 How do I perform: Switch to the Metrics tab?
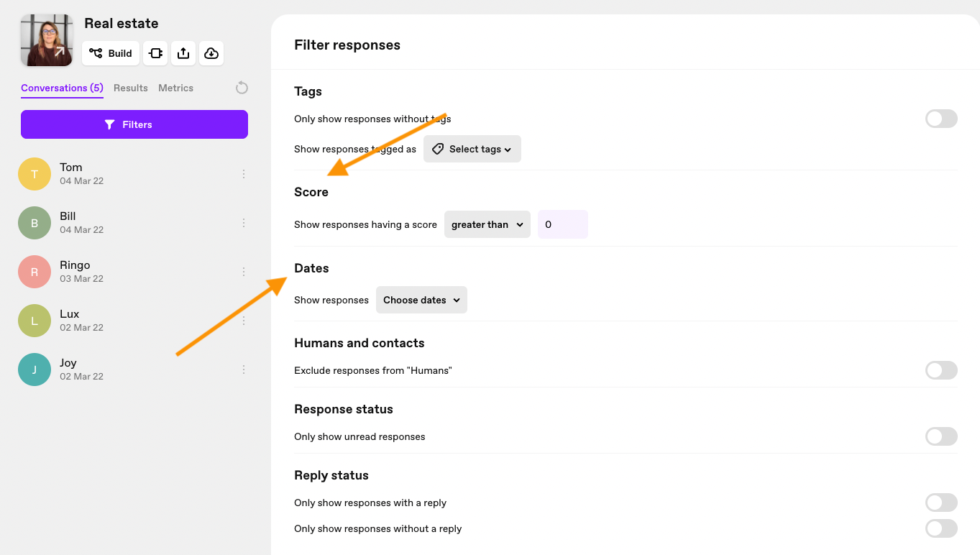(175, 88)
